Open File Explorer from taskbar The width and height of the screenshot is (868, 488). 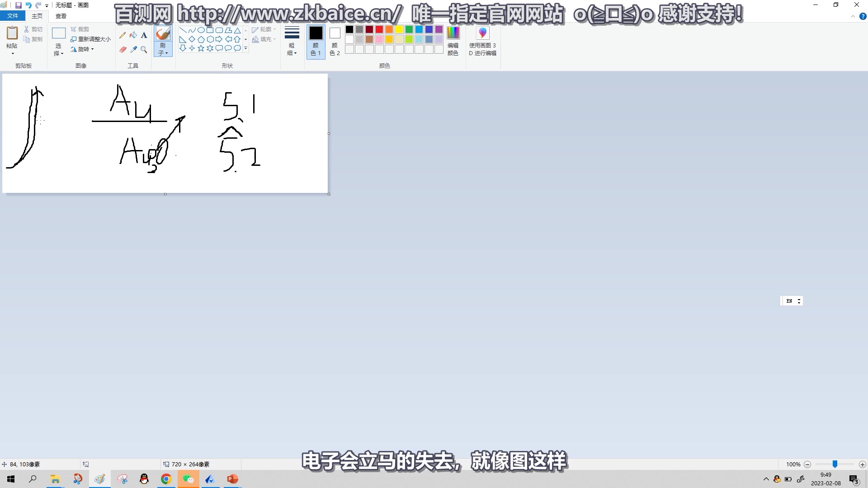coord(55,479)
